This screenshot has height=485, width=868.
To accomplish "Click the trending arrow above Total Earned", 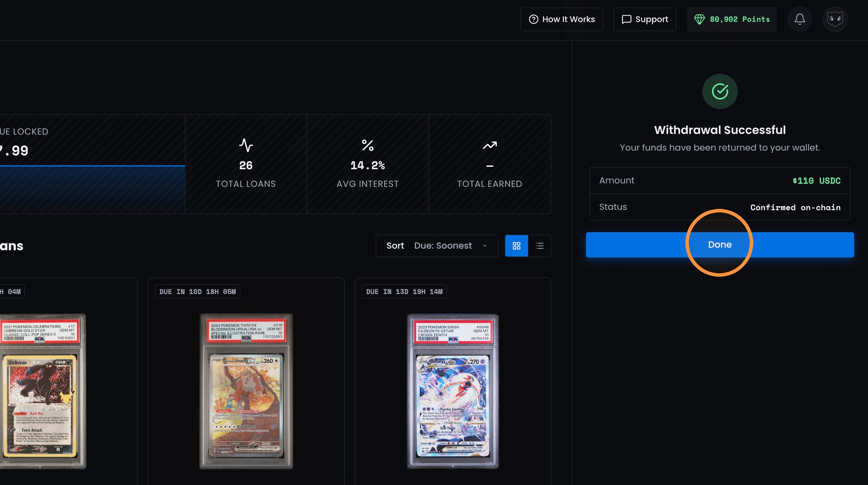I will click(490, 145).
